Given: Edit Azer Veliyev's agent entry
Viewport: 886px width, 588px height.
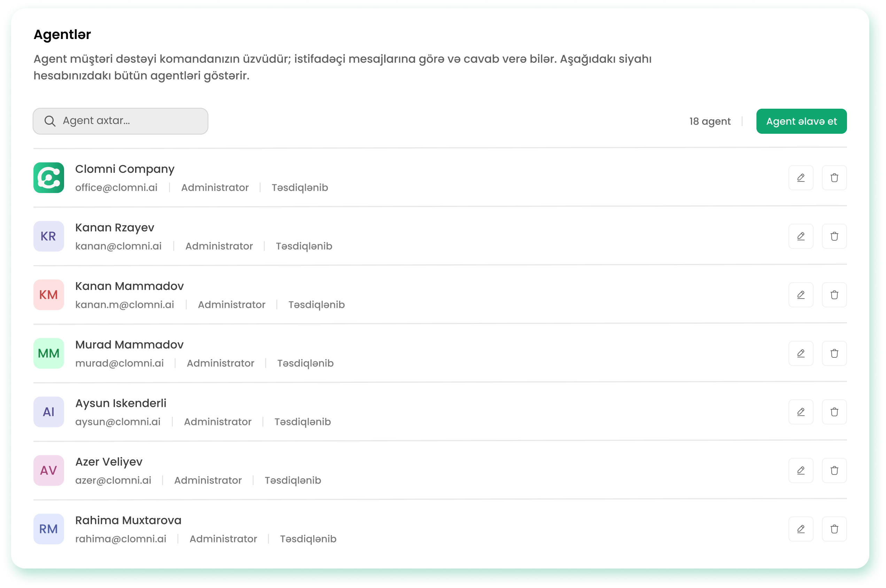Looking at the screenshot, I should [801, 470].
